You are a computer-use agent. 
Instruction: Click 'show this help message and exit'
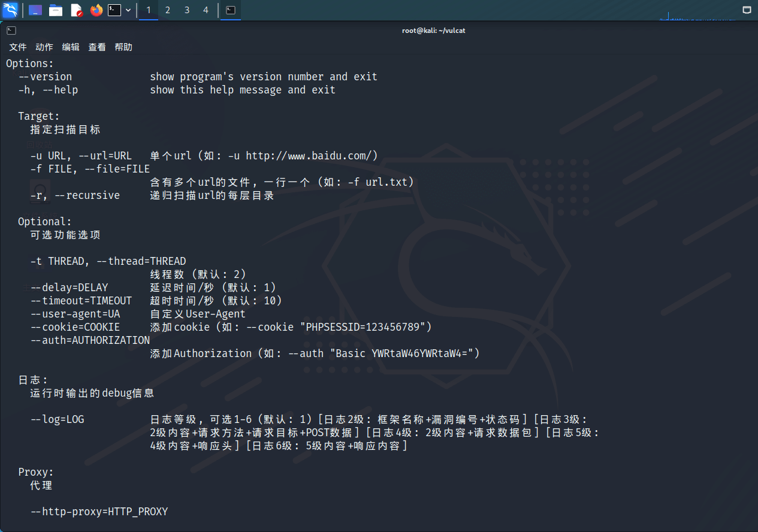(243, 90)
